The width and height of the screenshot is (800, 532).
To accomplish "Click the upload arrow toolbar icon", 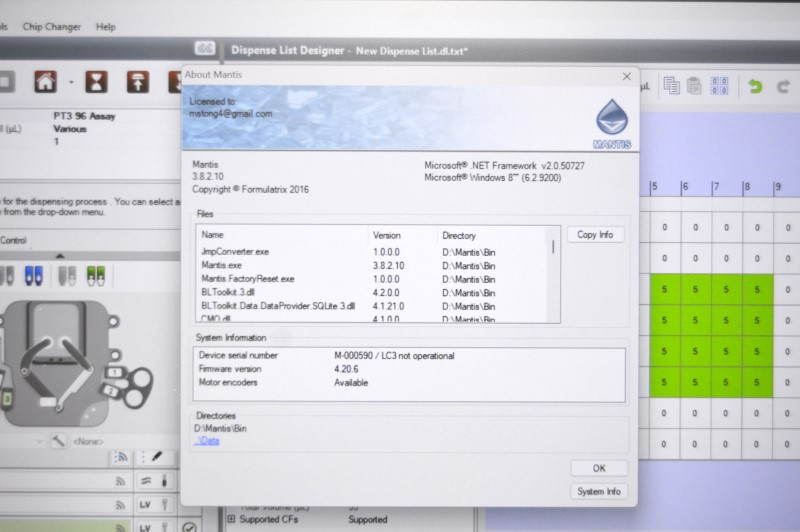I will tap(138, 82).
